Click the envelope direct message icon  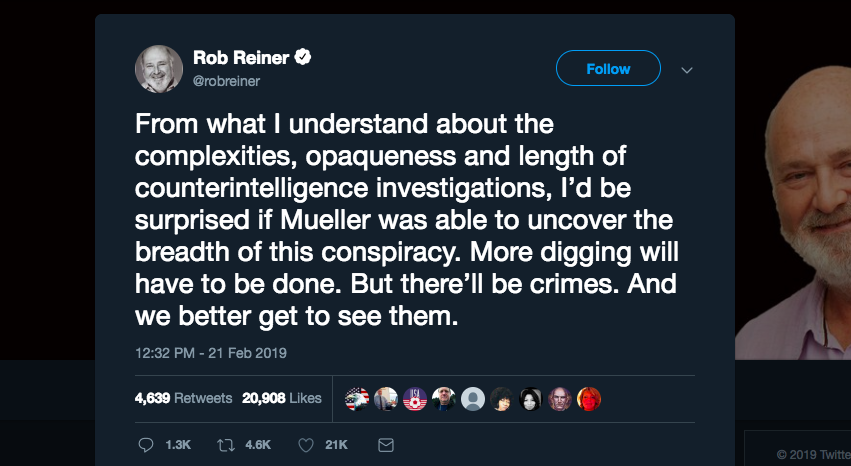(x=385, y=445)
